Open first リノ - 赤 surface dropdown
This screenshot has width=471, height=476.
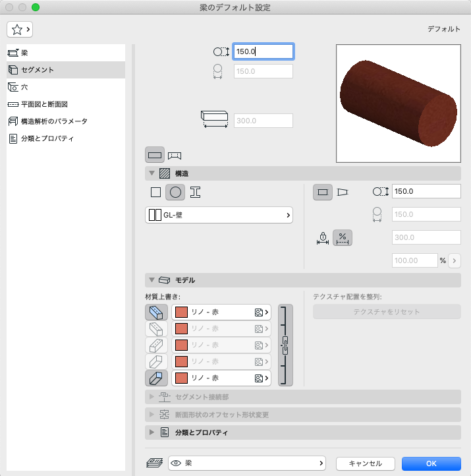221,312
